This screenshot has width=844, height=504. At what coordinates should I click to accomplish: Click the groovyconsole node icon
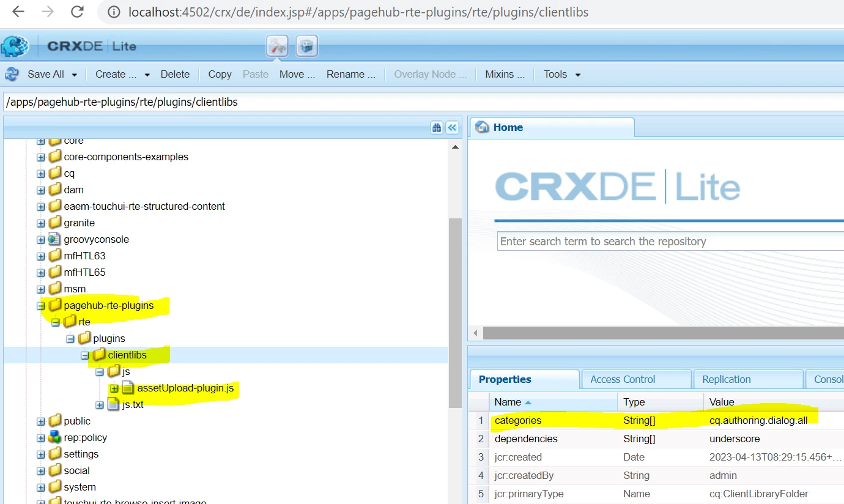click(x=55, y=239)
